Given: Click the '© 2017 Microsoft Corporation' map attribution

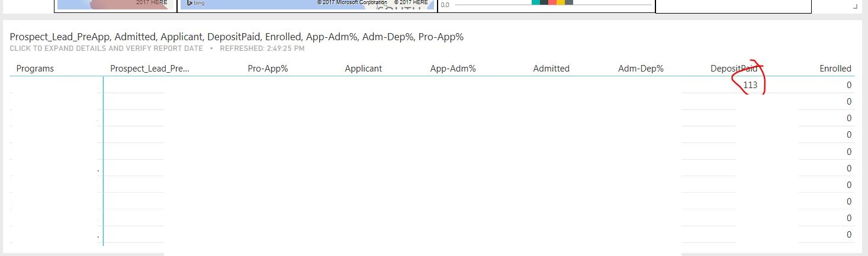Looking at the screenshot, I should pos(352,2).
